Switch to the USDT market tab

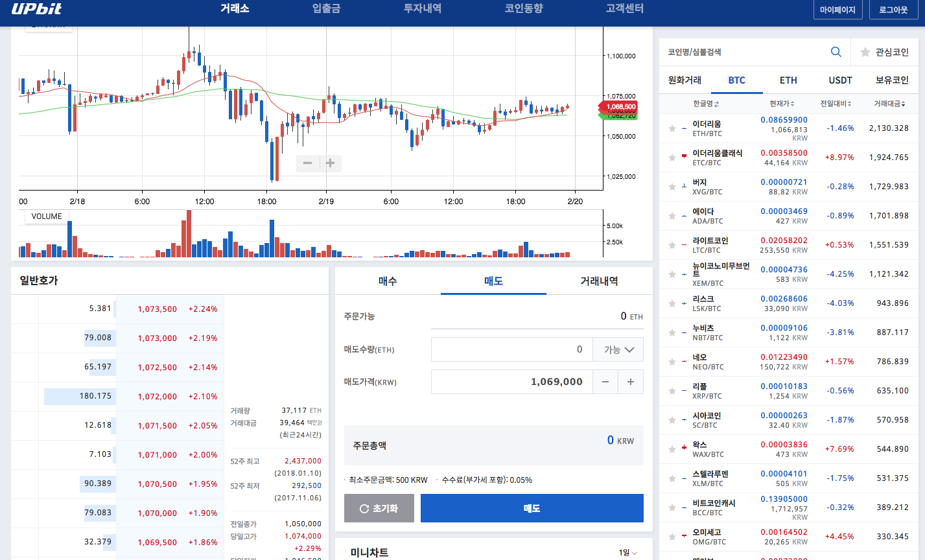click(x=840, y=80)
